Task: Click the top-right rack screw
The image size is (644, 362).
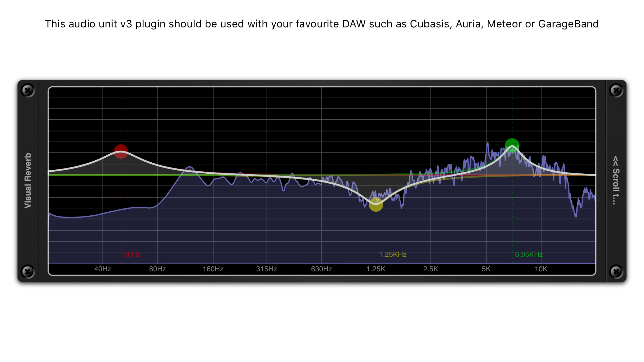Action: (616, 90)
